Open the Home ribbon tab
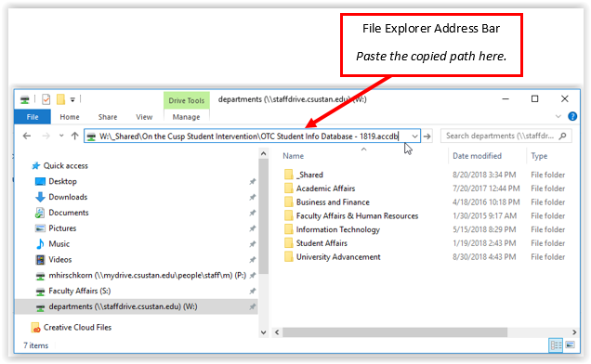Viewport: 591px width, 364px height. [x=70, y=117]
